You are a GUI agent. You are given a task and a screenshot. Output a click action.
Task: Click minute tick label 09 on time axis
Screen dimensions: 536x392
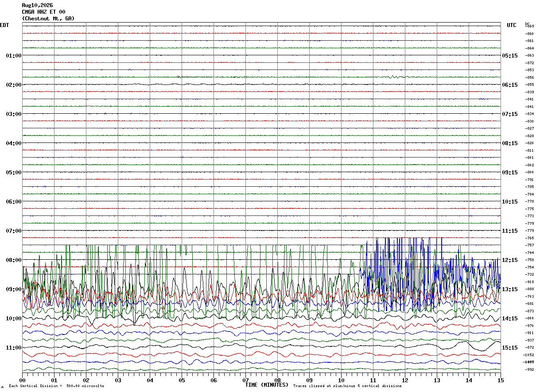click(x=310, y=380)
